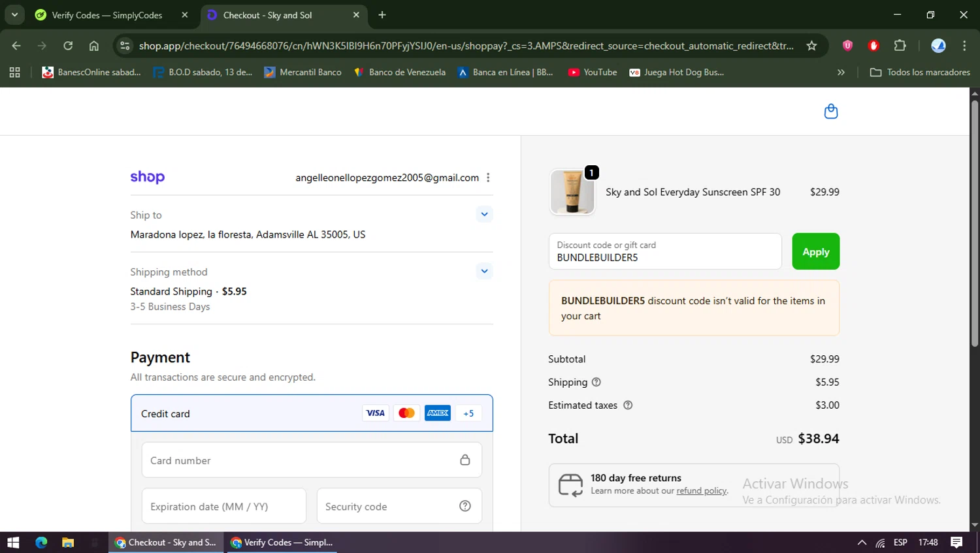Go forward in browser history
The height and width of the screenshot is (553, 980).
click(x=42, y=46)
